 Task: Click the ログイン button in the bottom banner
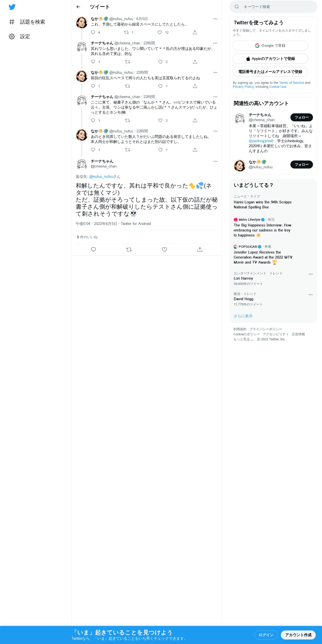[x=266, y=635]
